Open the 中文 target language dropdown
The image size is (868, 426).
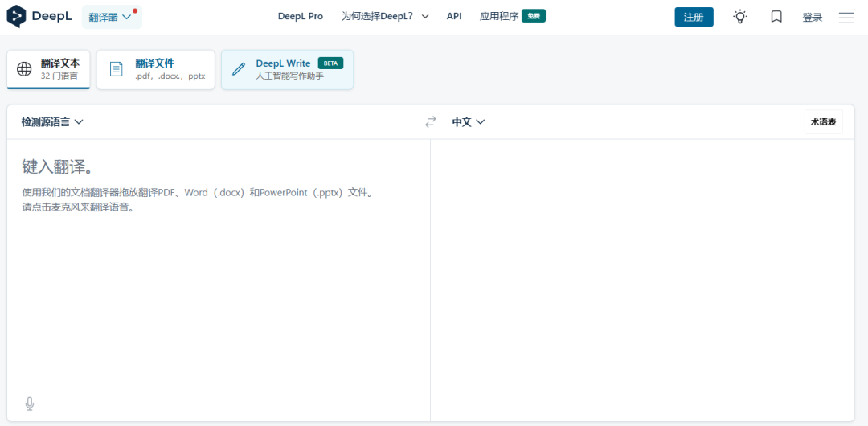(x=469, y=122)
